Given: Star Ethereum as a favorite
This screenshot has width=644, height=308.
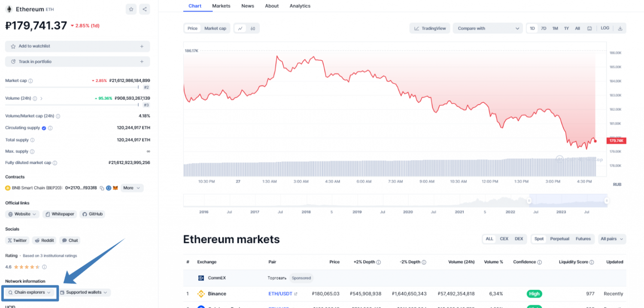Looking at the screenshot, I should (x=131, y=9).
